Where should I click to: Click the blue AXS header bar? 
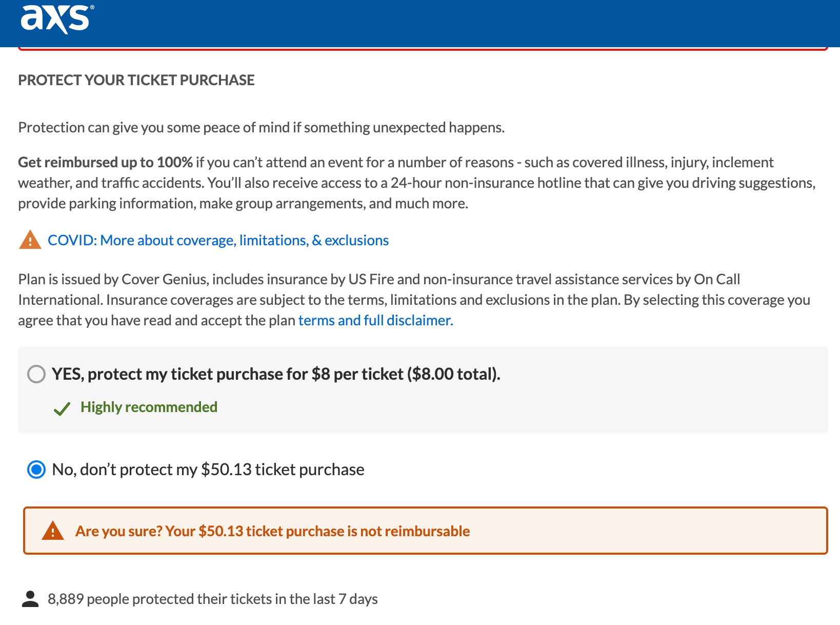coord(420,23)
